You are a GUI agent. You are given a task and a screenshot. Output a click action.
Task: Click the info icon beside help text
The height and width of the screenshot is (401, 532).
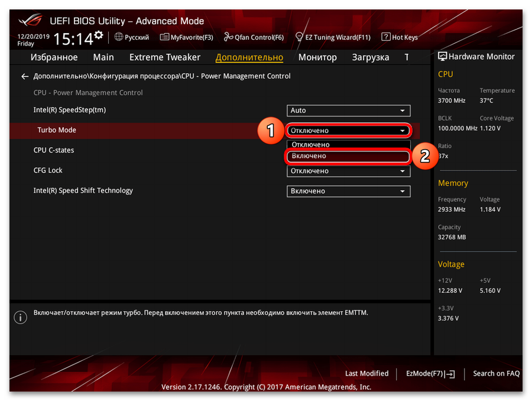(20, 318)
